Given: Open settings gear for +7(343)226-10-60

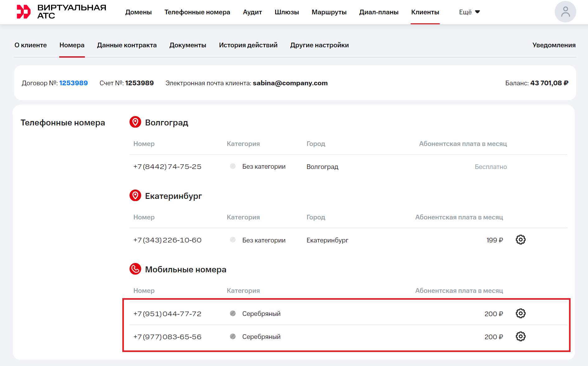Looking at the screenshot, I should (x=520, y=240).
